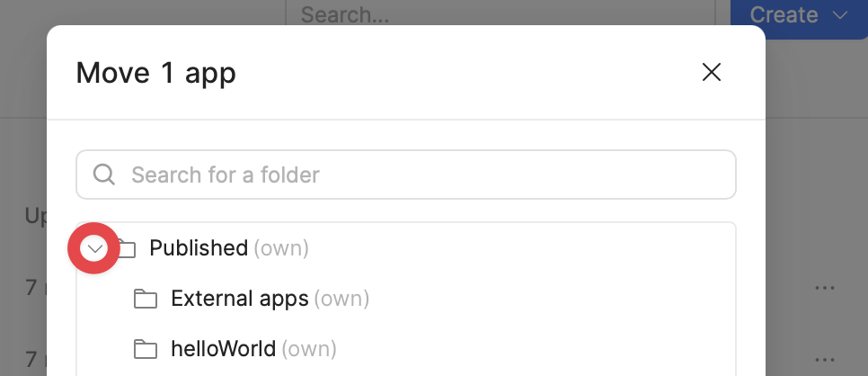
Task: Click the (own) tag beside helloWorld
Action: click(309, 349)
